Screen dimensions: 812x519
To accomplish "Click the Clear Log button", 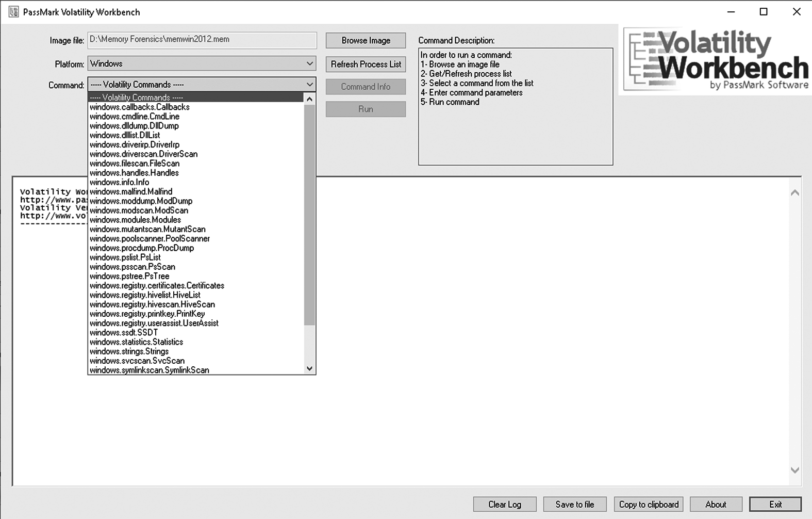I will point(505,504).
